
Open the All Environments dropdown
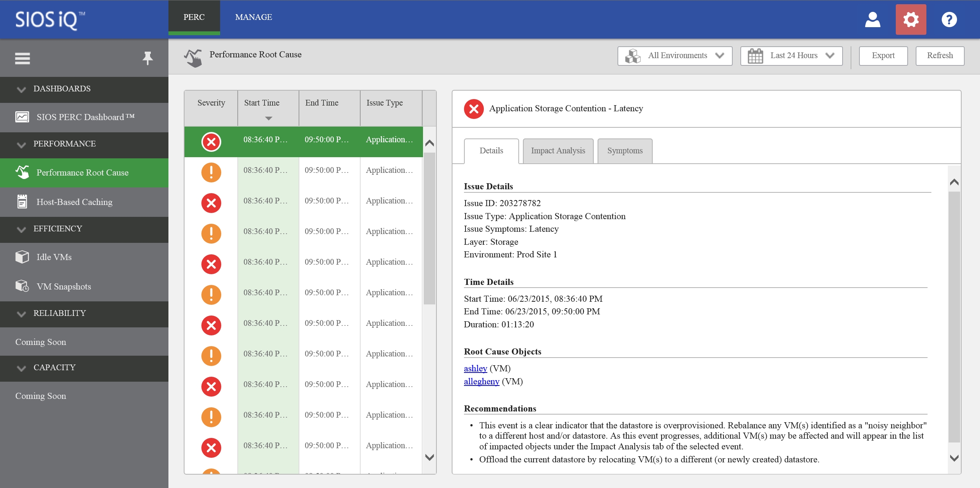[x=675, y=56]
